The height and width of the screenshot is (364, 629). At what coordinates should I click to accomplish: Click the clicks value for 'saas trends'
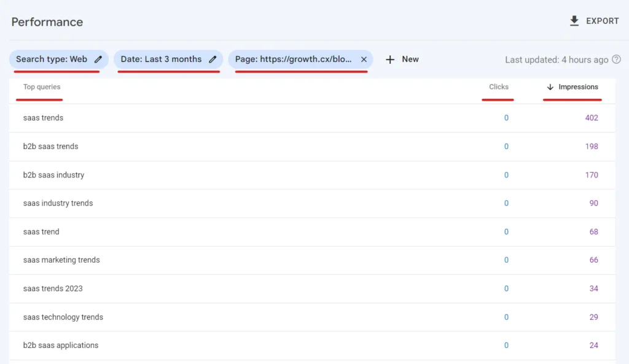[506, 118]
